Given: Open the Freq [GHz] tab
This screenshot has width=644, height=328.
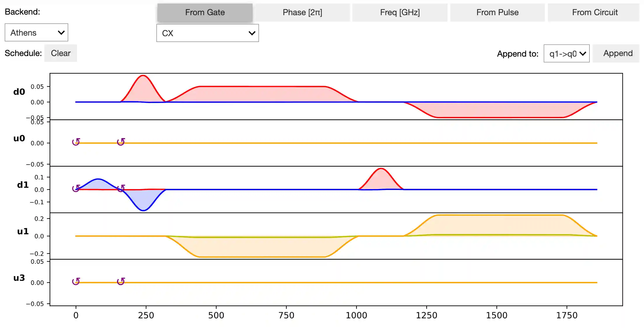Looking at the screenshot, I should [400, 13].
